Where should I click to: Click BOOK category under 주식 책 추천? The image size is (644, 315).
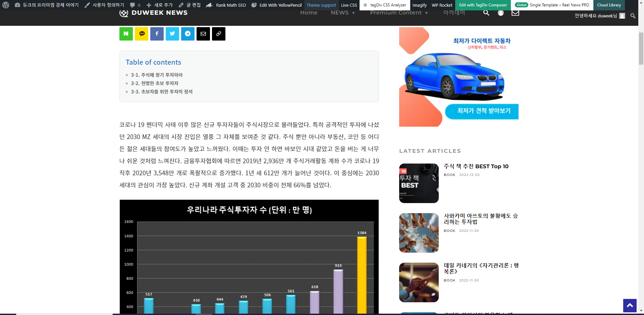(x=449, y=175)
